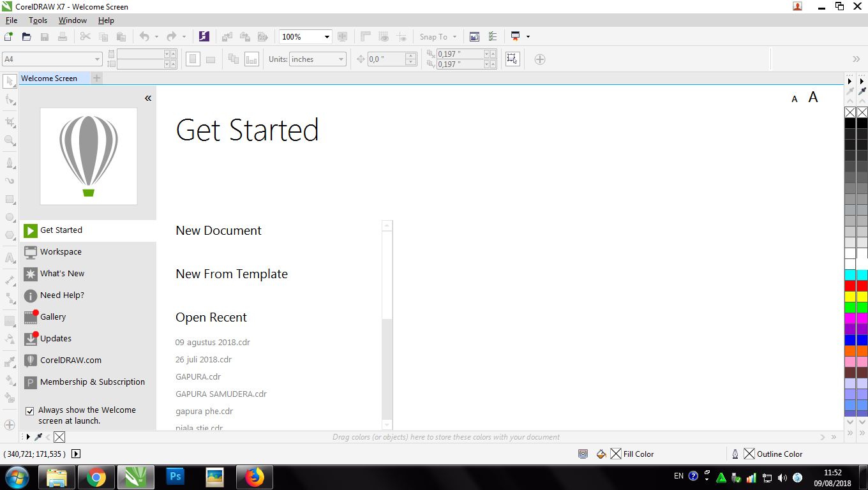Toggle the Current Page layout button
868x490 pixels.
(x=251, y=59)
